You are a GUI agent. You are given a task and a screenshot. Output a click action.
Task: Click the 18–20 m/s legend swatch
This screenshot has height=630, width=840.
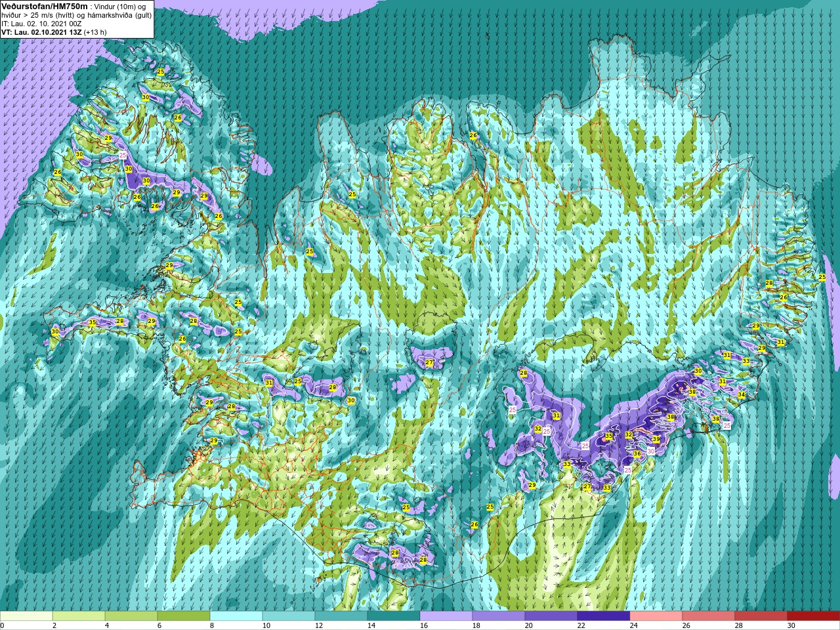(499, 616)
